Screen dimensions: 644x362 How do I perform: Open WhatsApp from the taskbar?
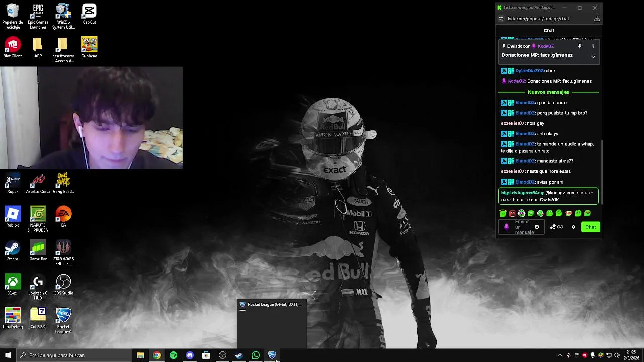pyautogui.click(x=256, y=355)
